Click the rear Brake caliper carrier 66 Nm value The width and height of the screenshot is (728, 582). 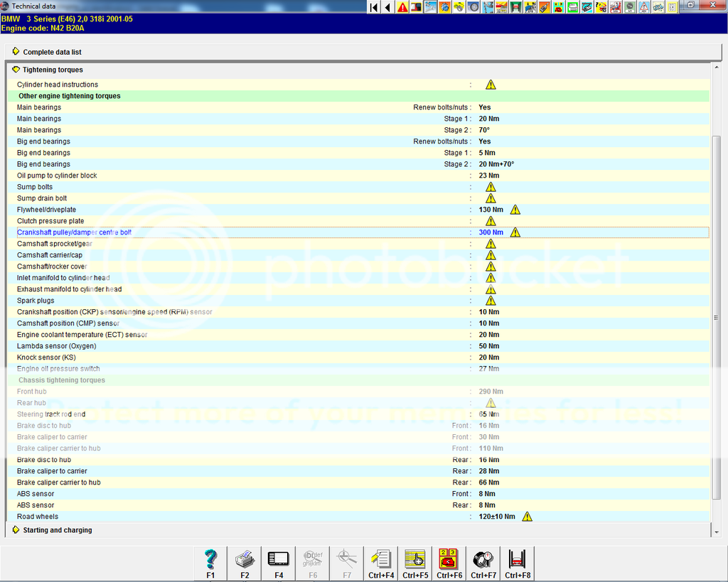tap(489, 483)
